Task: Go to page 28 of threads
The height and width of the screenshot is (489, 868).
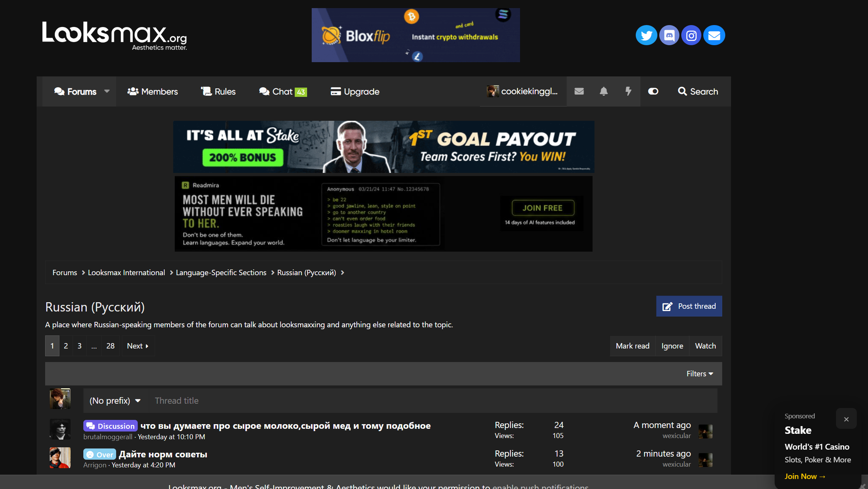Action: (x=110, y=346)
